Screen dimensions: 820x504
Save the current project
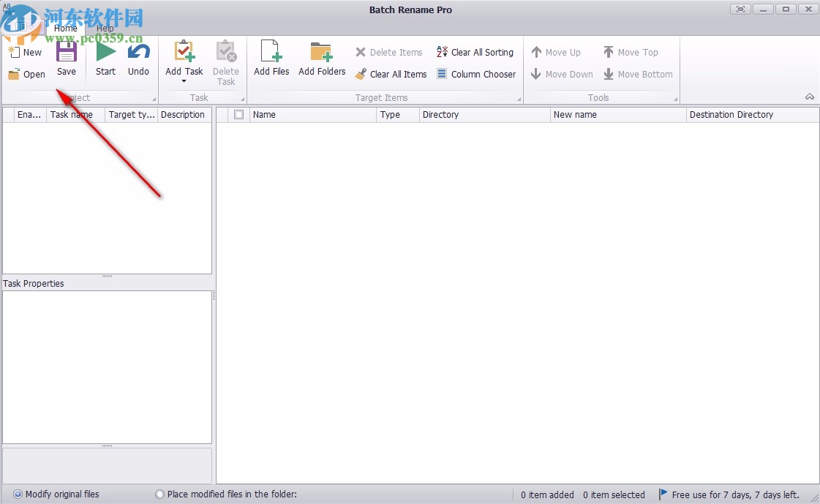click(67, 58)
